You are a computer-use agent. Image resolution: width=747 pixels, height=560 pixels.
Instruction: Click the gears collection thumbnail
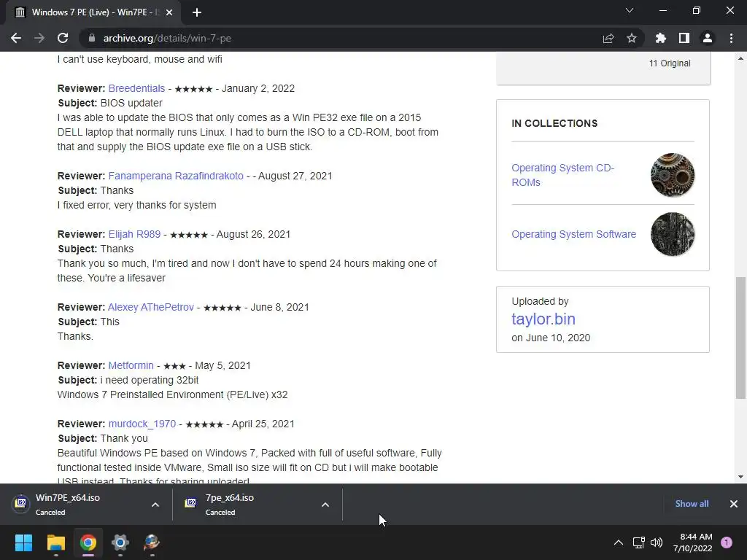pos(672,175)
